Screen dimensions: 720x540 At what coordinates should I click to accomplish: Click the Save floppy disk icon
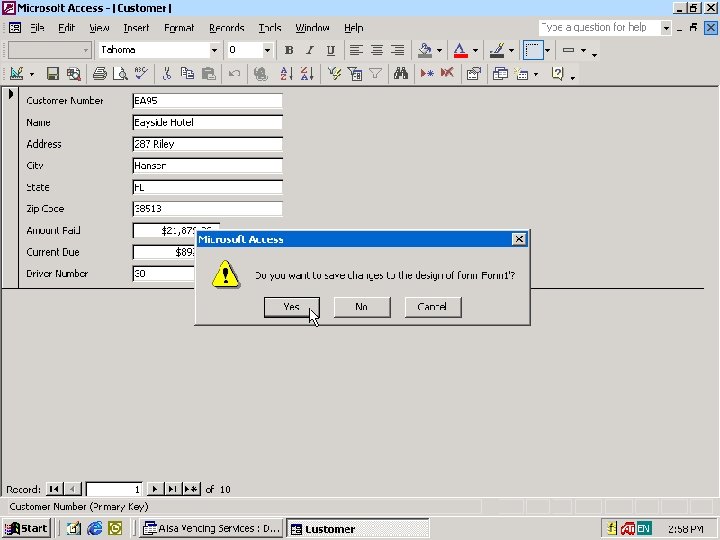[52, 73]
